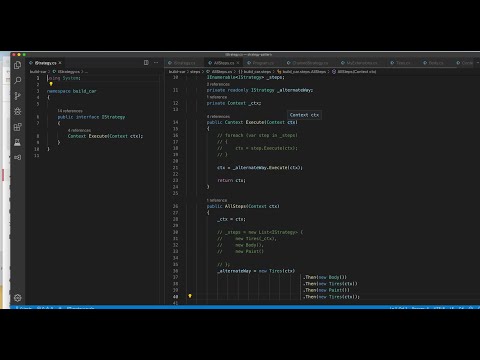Open '4 references' CodeLens above public Context Execute
Image resolution: width=480 pixels, height=360 pixels.
point(218,116)
